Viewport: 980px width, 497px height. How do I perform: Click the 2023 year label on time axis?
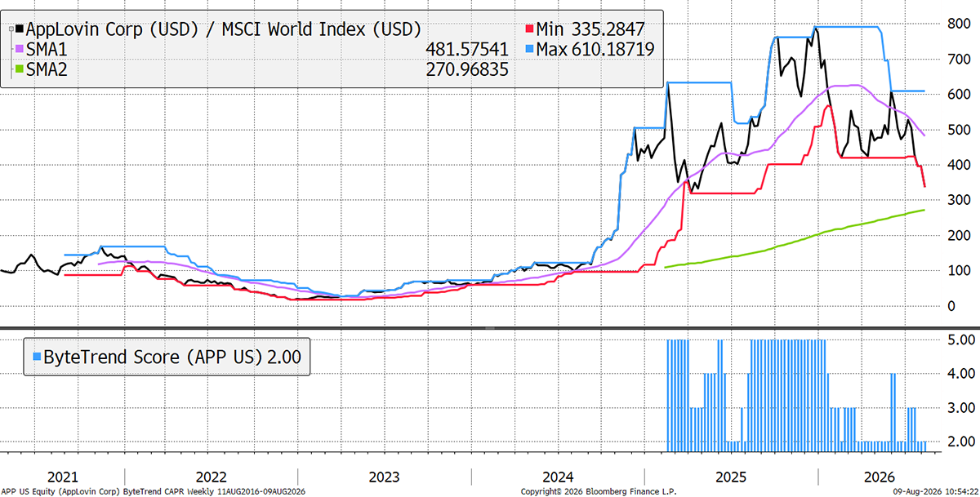(x=384, y=477)
